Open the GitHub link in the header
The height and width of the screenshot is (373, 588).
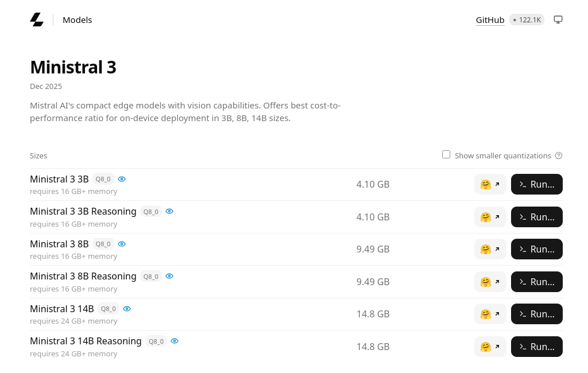[490, 20]
